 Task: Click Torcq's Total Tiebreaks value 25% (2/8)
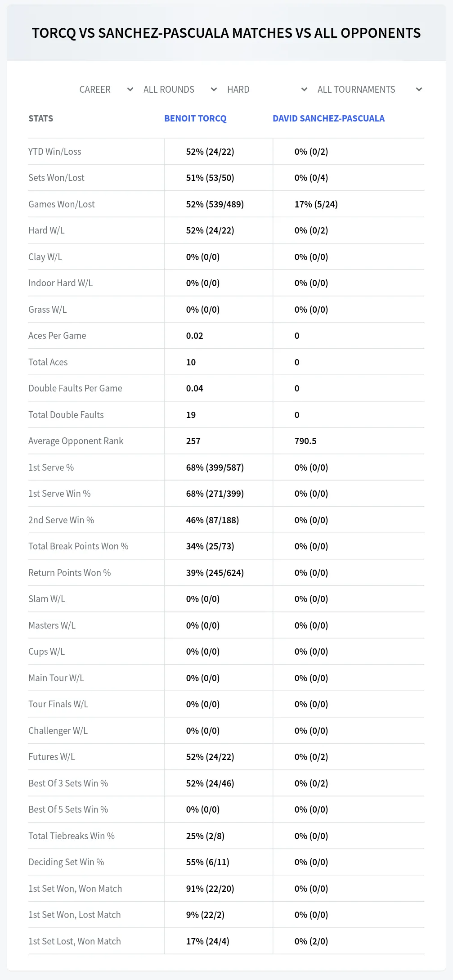click(205, 836)
